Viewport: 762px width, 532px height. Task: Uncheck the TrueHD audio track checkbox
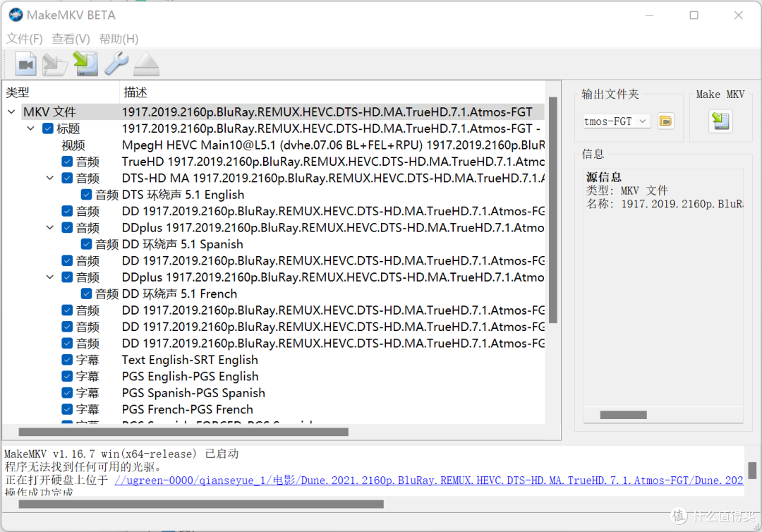pyautogui.click(x=68, y=162)
